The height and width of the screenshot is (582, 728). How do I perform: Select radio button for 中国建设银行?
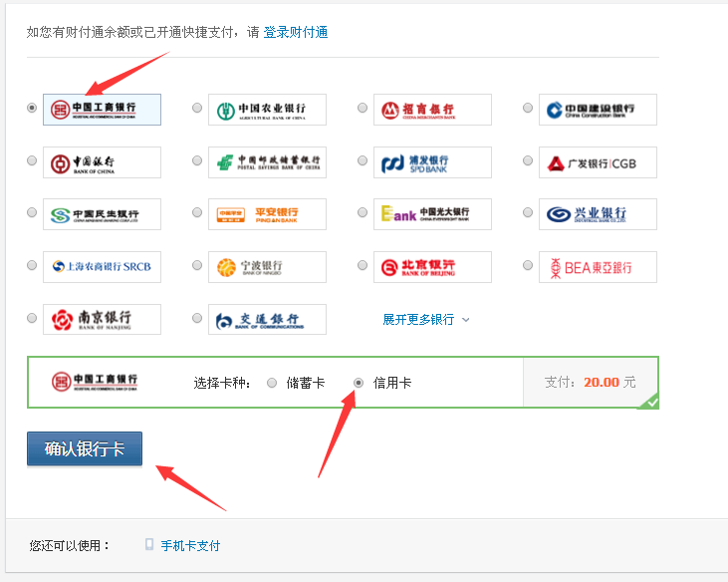coord(528,108)
